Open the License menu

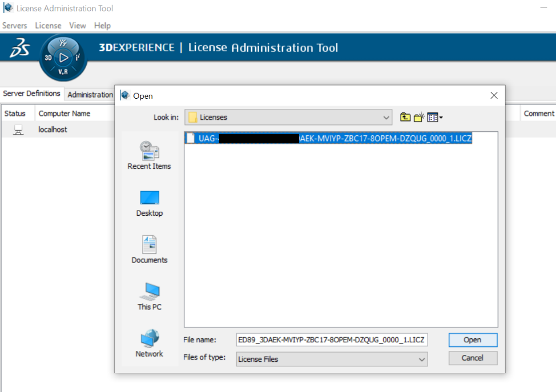pos(48,26)
